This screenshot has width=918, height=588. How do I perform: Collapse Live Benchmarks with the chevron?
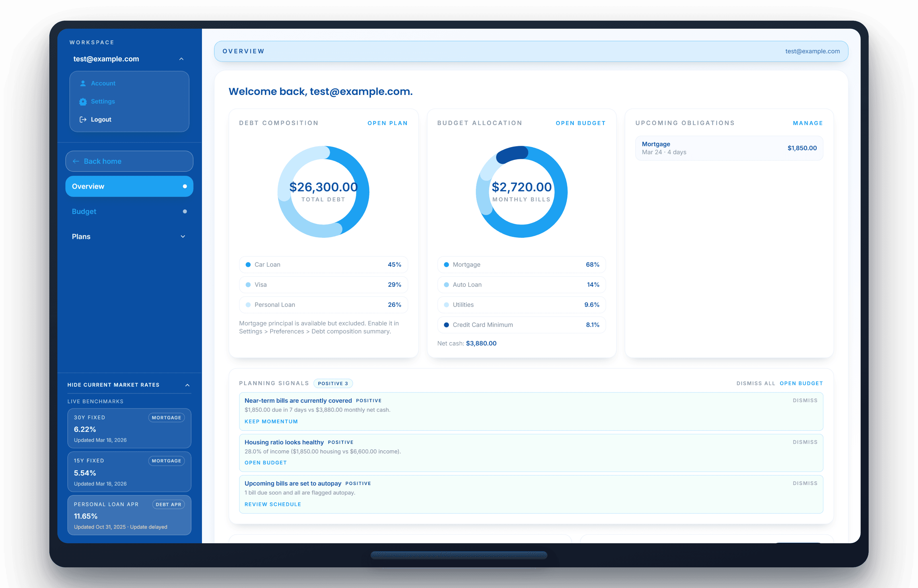[187, 384]
